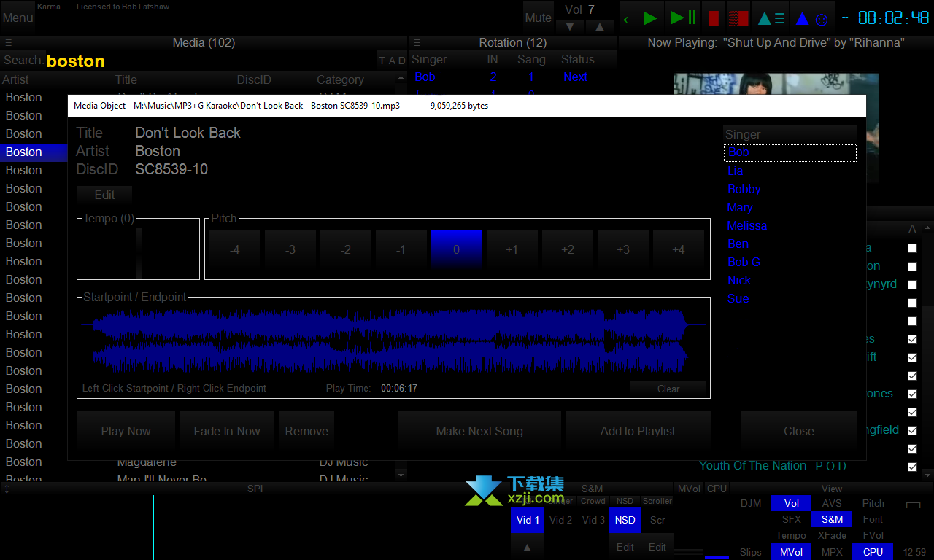Open the Menu button
This screenshot has width=934, height=560.
(18, 17)
